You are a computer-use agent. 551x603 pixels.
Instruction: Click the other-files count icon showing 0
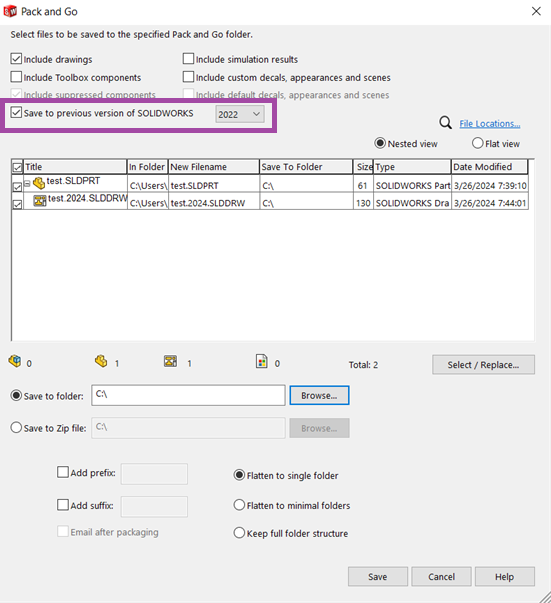tap(262, 361)
